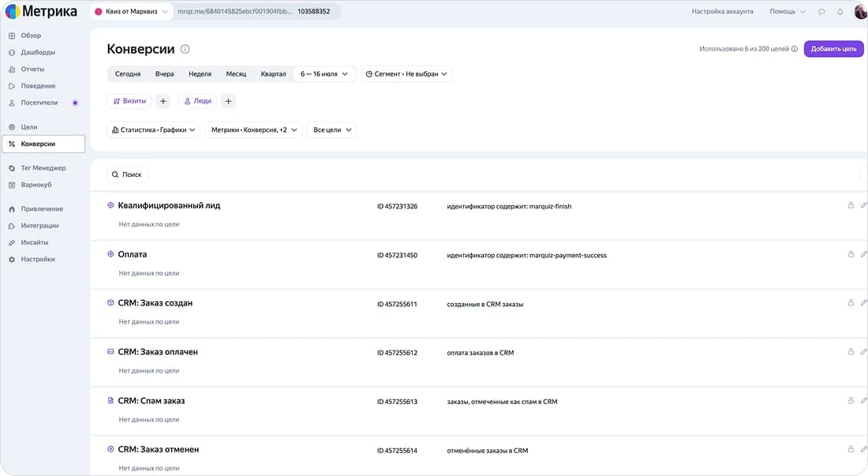
Task: Click the Визиты filter chip
Action: (129, 101)
